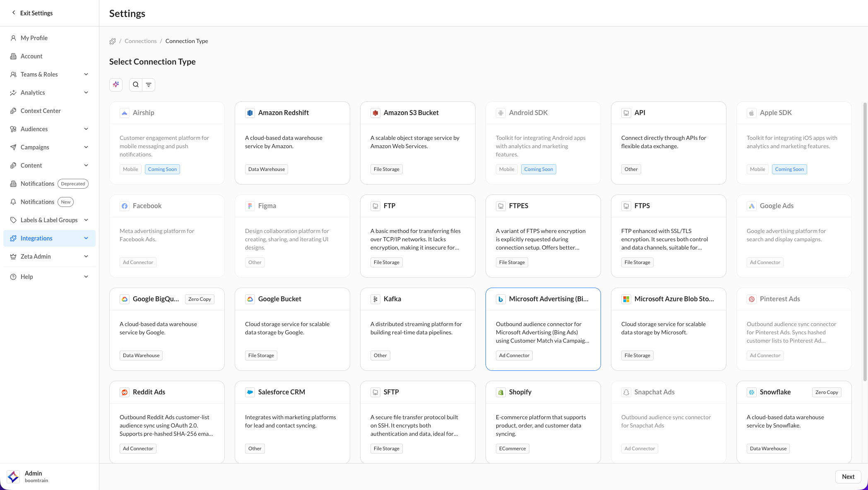Click the Salesforce CRM logo icon

250,392
